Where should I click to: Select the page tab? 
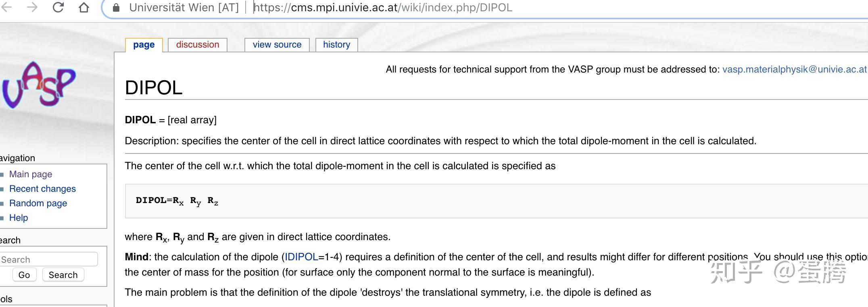click(x=144, y=45)
